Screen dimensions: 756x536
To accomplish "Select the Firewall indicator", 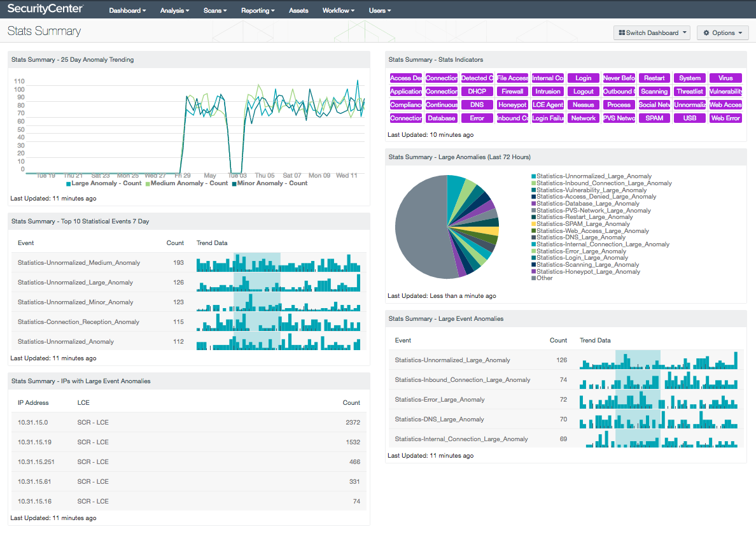I will (512, 91).
